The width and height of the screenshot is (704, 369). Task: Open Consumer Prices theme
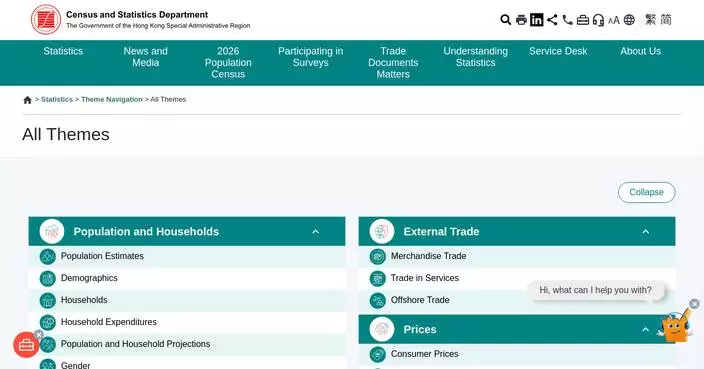pos(425,354)
